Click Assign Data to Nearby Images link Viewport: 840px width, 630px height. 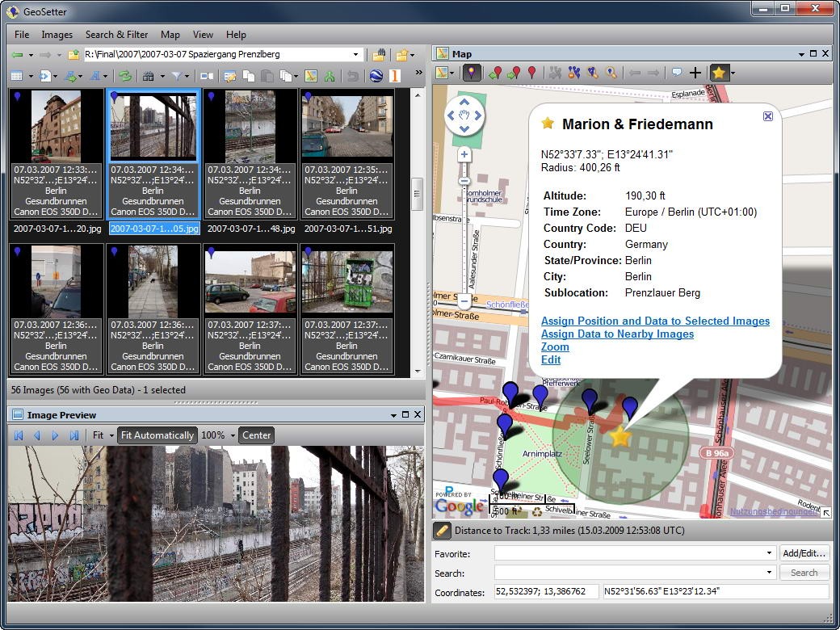click(x=617, y=334)
